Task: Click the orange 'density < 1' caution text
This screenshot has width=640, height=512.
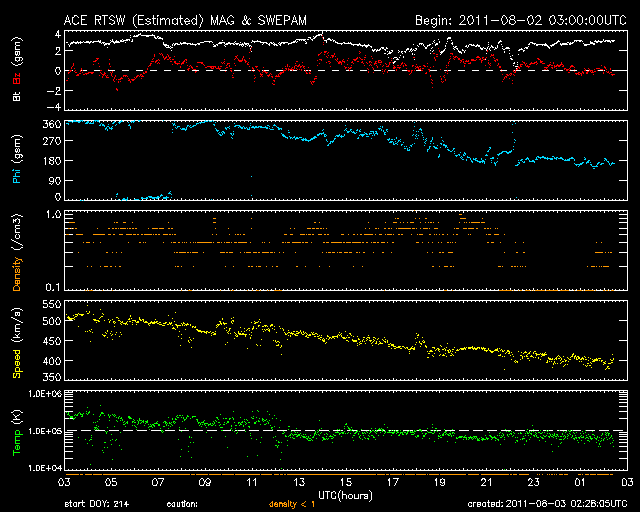Action: pyautogui.click(x=292, y=504)
